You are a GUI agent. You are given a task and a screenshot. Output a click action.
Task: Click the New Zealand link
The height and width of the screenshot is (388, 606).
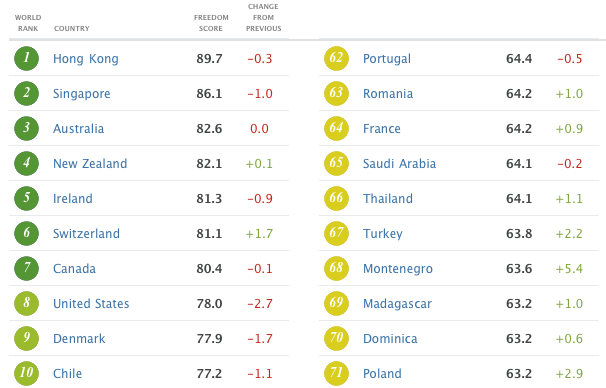pyautogui.click(x=90, y=163)
